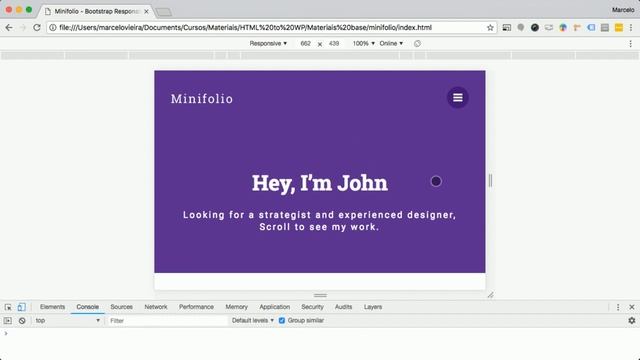Switch to the Audits tab
Viewport: 640px width, 360px height.
coord(343,307)
